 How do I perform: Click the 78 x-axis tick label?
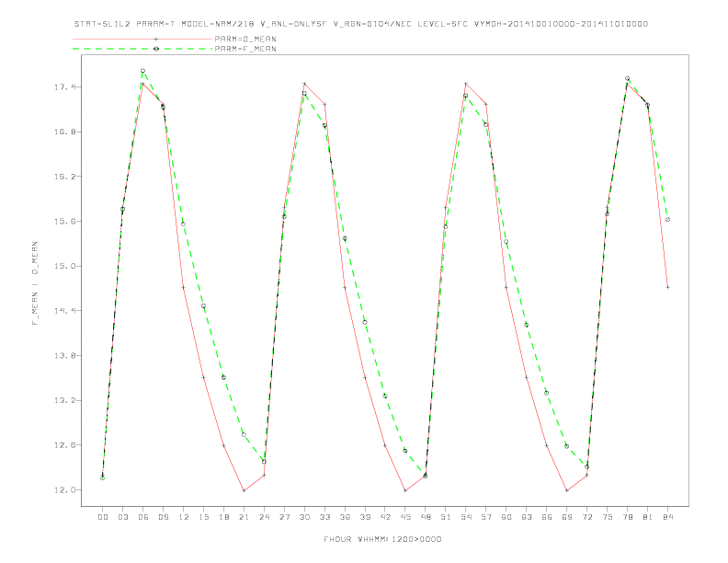(627, 517)
